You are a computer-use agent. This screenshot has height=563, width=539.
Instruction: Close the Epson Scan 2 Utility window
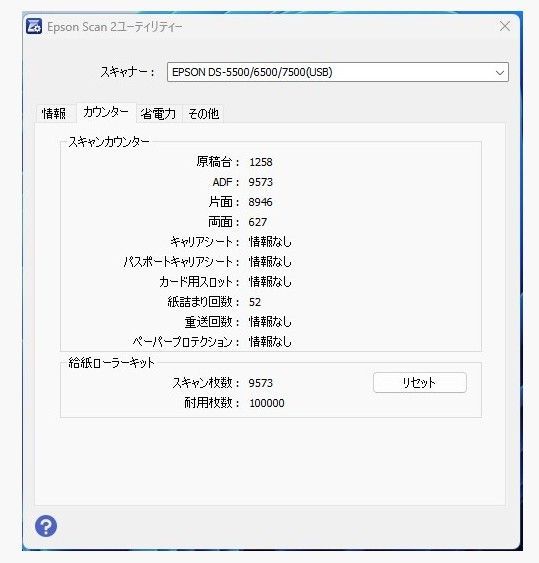505,26
